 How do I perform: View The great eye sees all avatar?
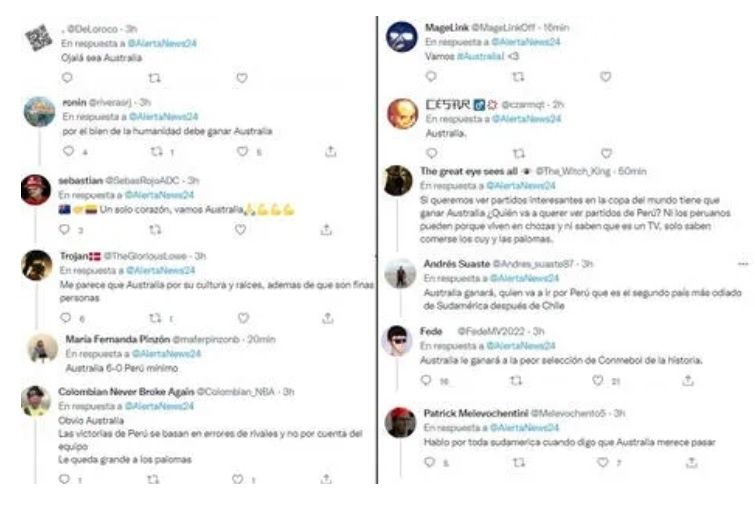coord(399,180)
